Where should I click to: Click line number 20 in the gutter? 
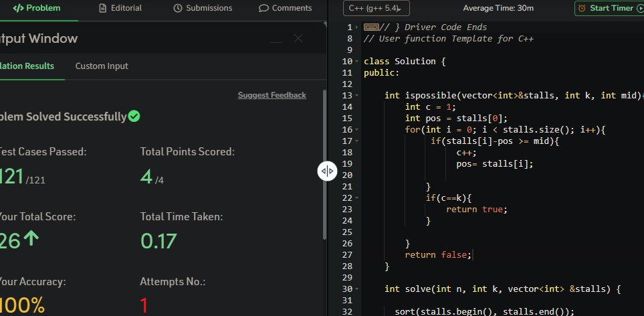click(x=348, y=175)
